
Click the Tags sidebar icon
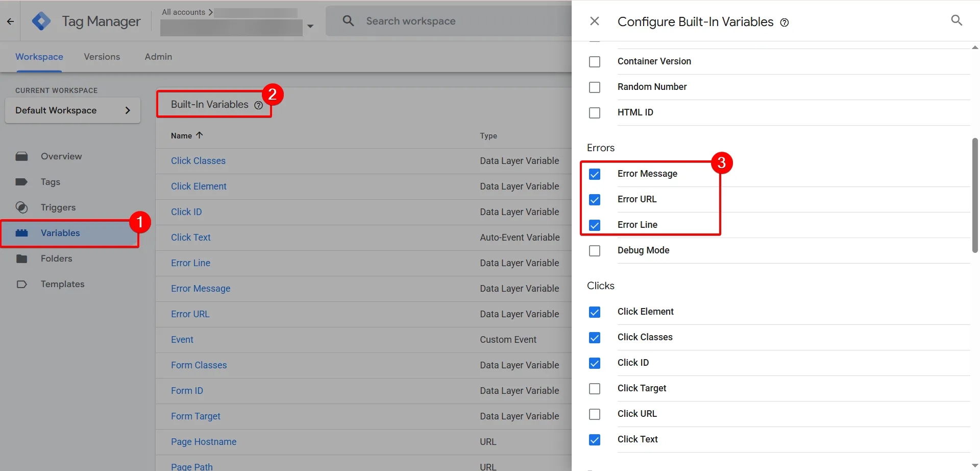[x=21, y=182]
